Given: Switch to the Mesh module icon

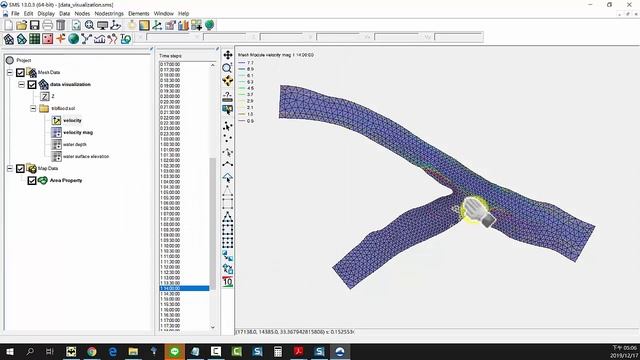Looking at the screenshot, I should click(x=9, y=39).
